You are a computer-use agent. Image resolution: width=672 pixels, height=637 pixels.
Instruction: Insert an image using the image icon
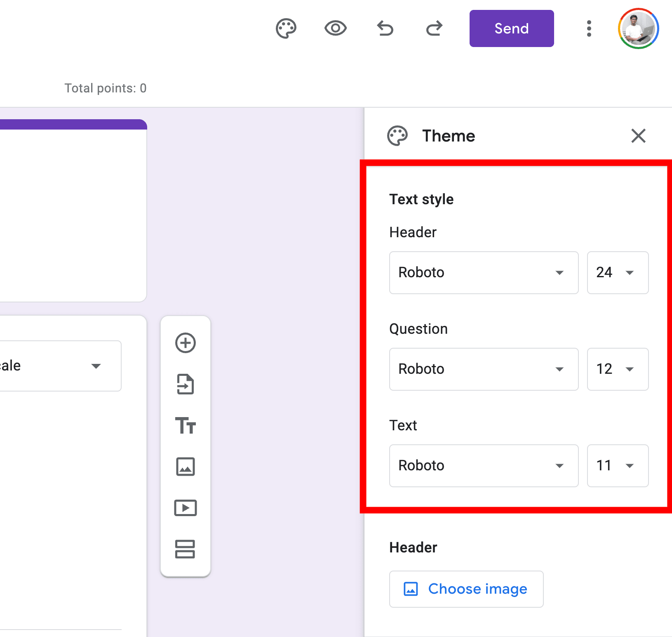(186, 467)
